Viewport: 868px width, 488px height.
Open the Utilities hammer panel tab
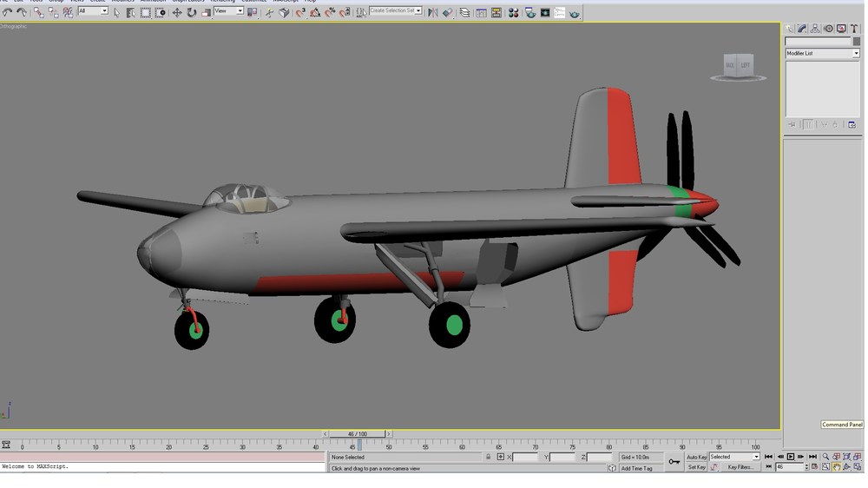click(854, 29)
